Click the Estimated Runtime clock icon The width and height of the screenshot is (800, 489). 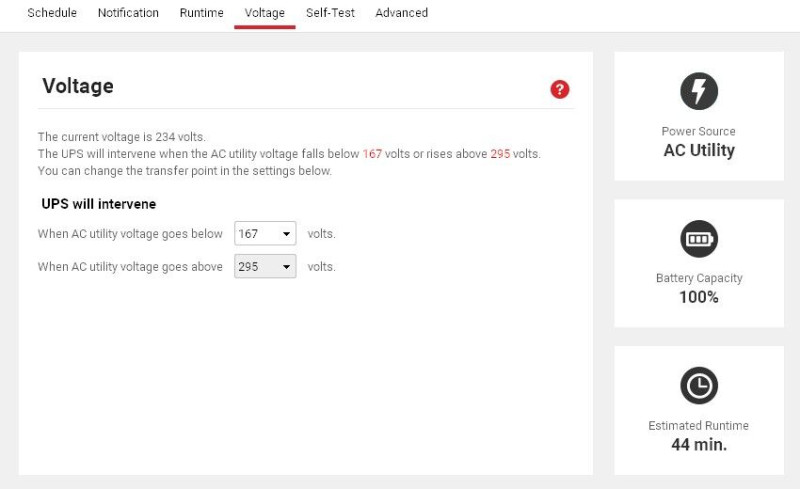tap(698, 385)
